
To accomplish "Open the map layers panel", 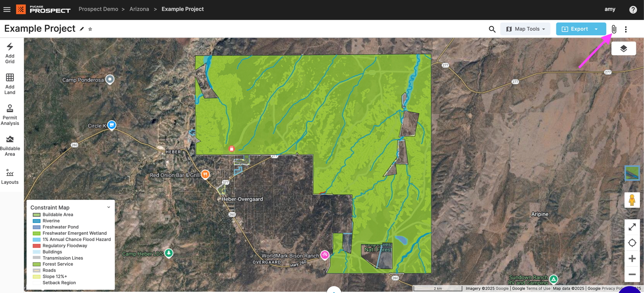I will (623, 49).
